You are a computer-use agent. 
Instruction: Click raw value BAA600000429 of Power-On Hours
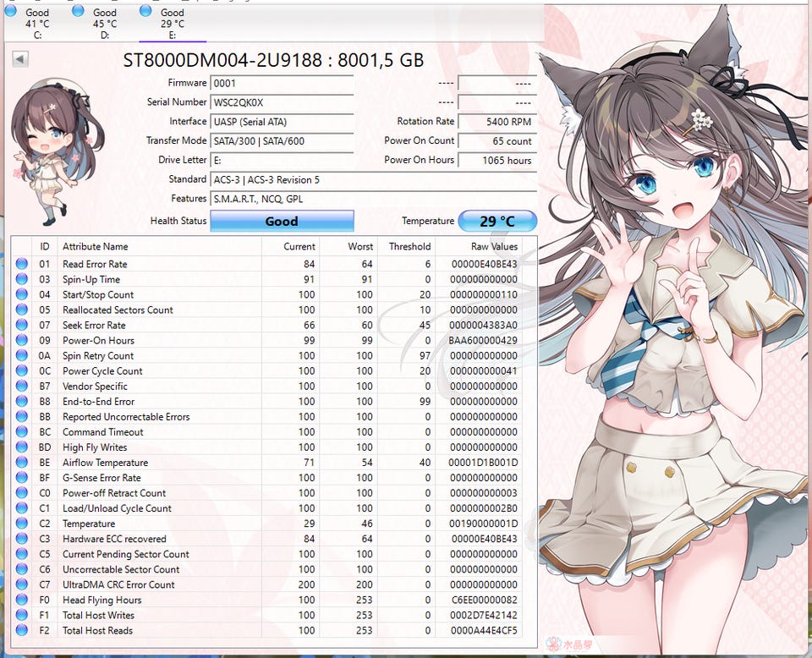[483, 341]
